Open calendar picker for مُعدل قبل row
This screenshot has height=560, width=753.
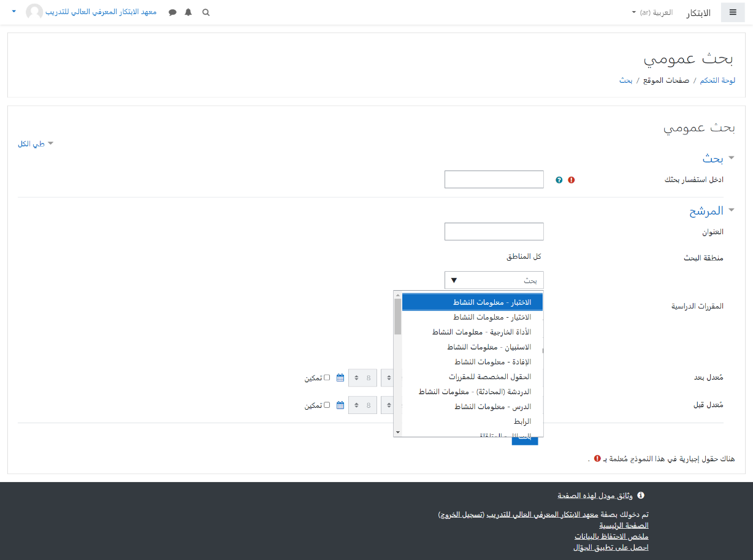340,405
